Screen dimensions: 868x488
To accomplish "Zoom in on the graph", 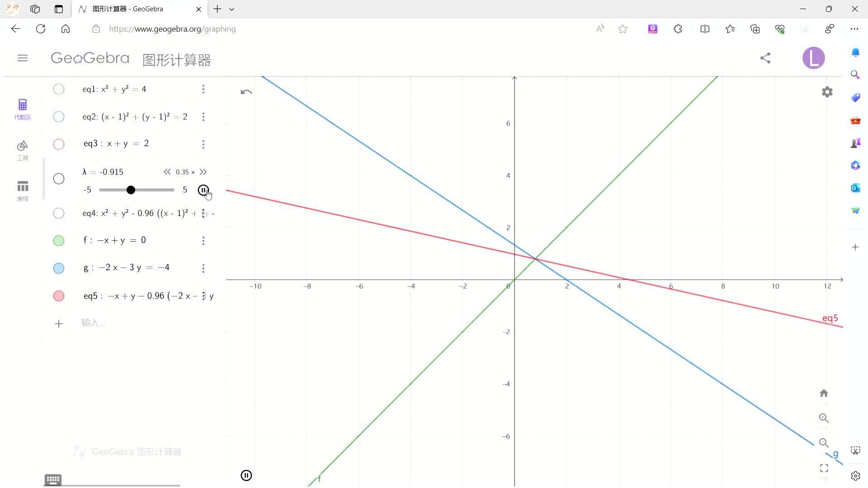I will [x=824, y=418].
